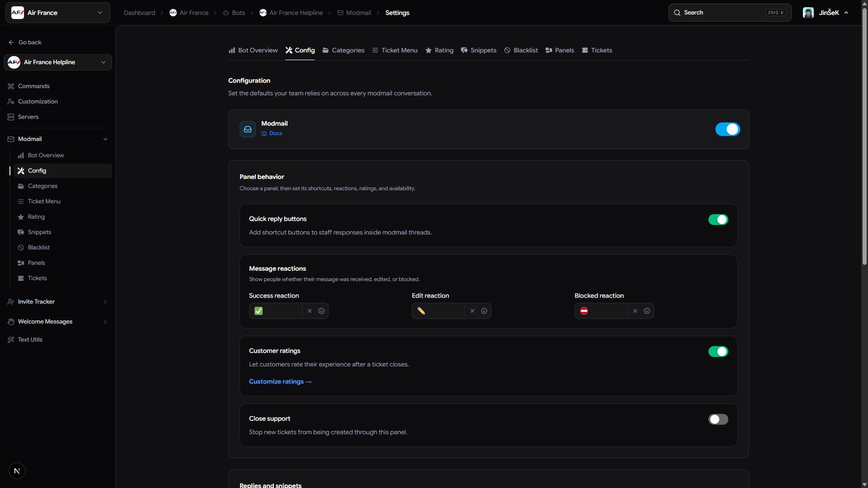
Task: Click the Text Utils wand icon in the sidebar
Action: (x=11, y=340)
